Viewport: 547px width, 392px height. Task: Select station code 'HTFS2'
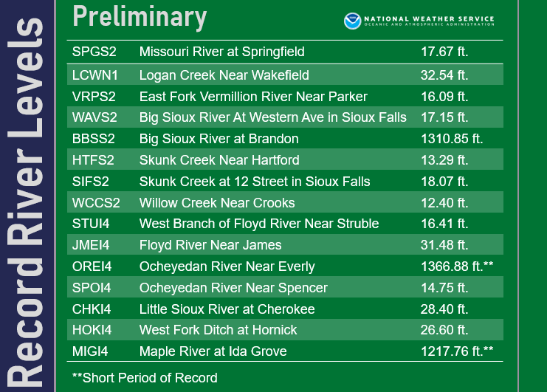[x=93, y=160]
